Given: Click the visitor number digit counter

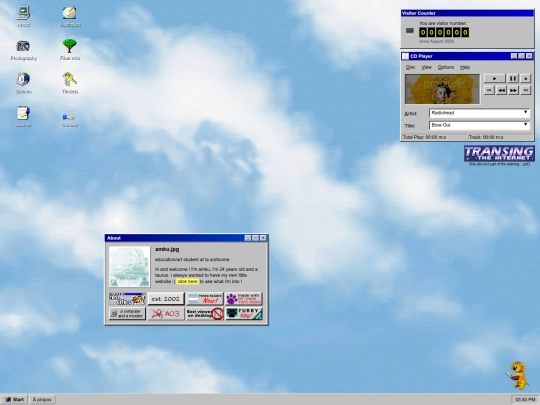Looking at the screenshot, I should (444, 32).
